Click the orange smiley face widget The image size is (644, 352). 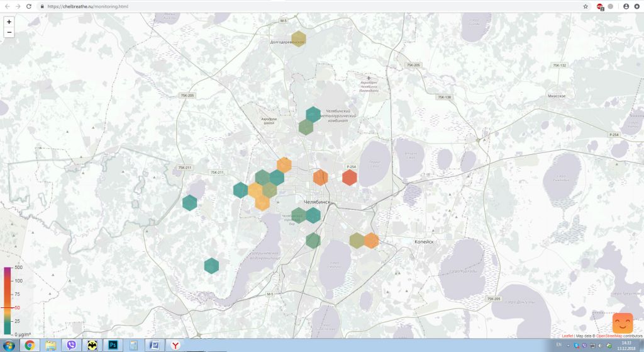pyautogui.click(x=623, y=323)
